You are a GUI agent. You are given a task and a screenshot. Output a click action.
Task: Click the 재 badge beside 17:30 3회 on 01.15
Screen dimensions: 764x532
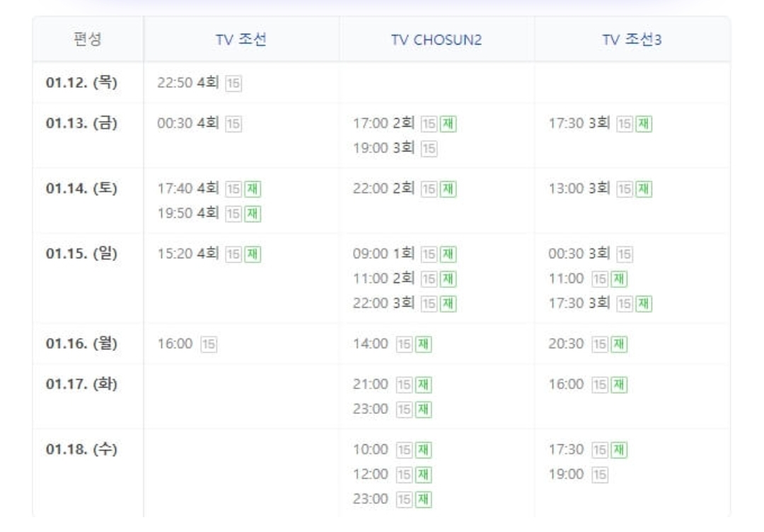coord(644,304)
